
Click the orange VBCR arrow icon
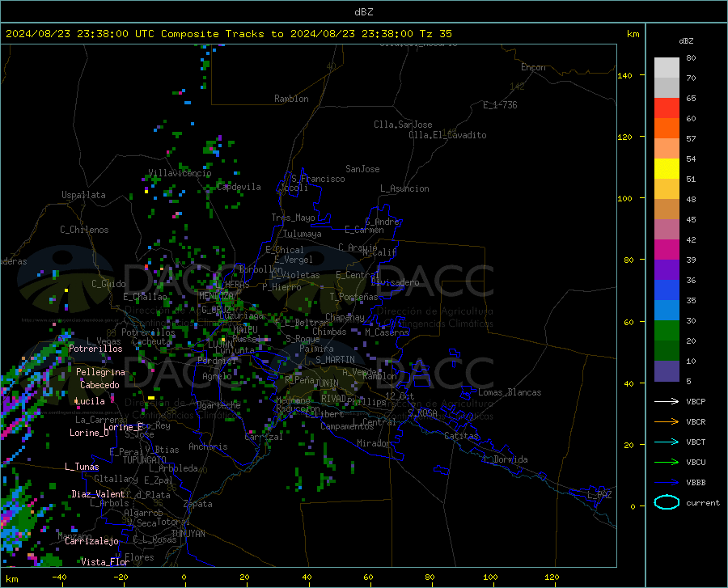[x=667, y=421]
